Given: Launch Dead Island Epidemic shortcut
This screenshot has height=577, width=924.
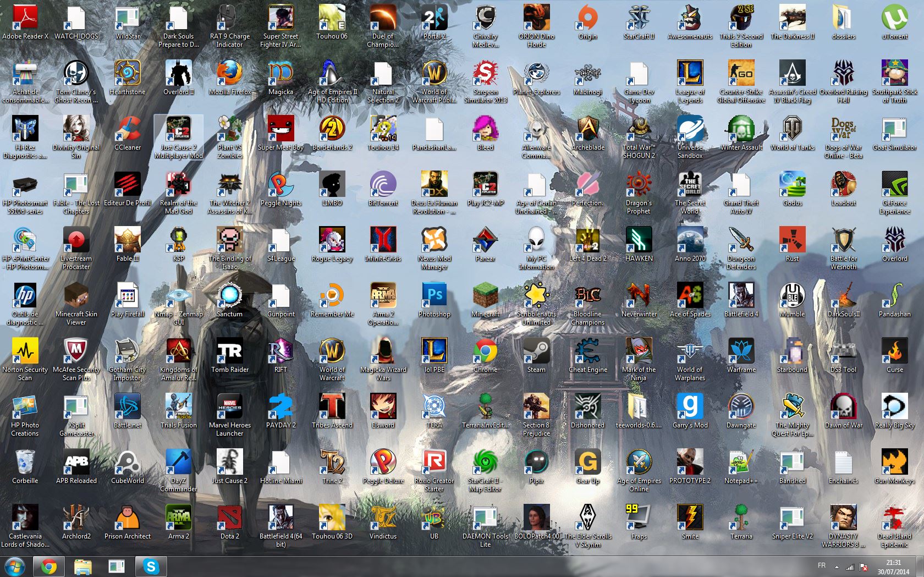Looking at the screenshot, I should pos(895,526).
